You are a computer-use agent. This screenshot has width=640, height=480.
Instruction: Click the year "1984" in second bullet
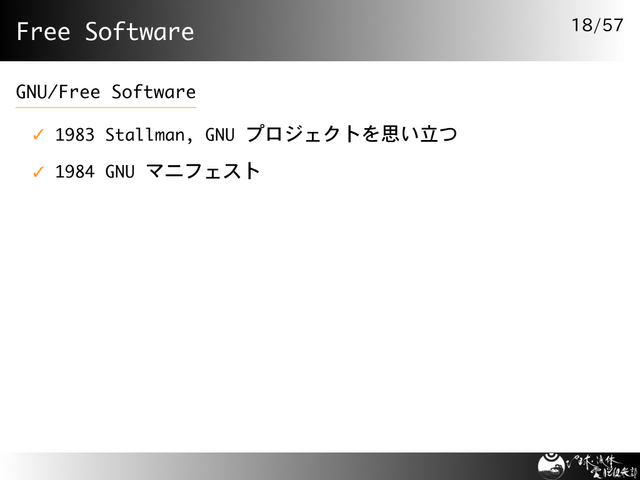click(75, 172)
